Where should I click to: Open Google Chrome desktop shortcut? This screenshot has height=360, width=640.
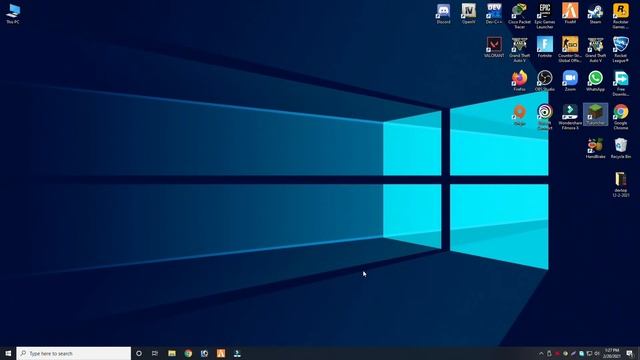click(x=620, y=117)
